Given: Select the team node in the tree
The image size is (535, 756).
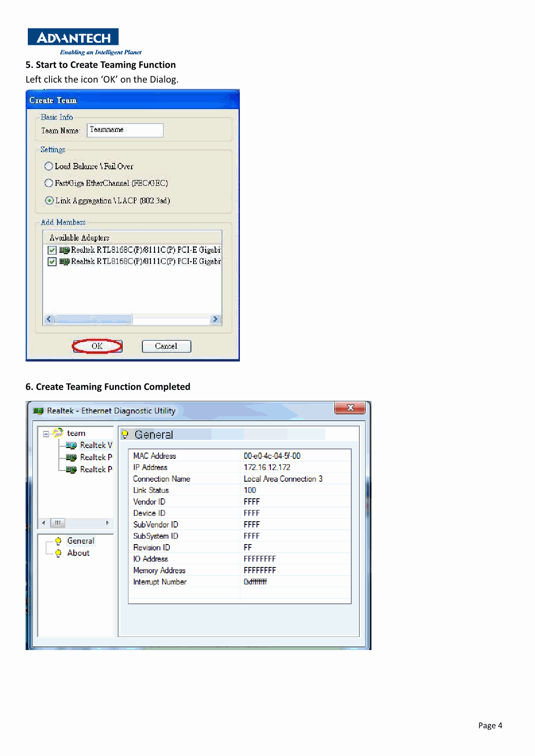Looking at the screenshot, I should point(76,433).
